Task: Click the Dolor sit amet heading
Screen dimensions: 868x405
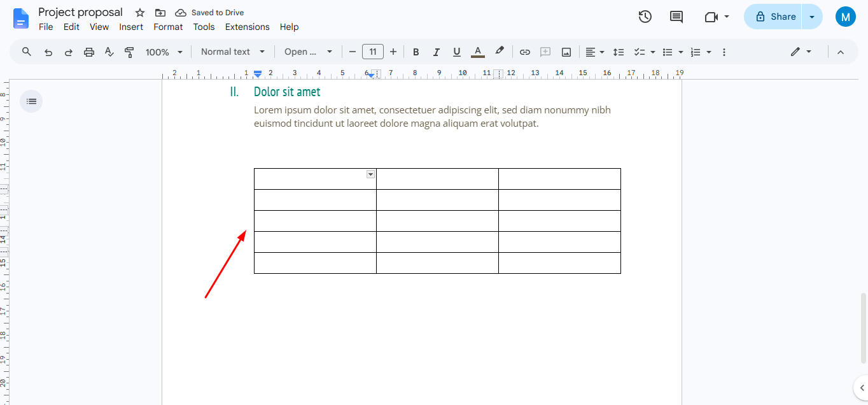Action: click(x=287, y=92)
